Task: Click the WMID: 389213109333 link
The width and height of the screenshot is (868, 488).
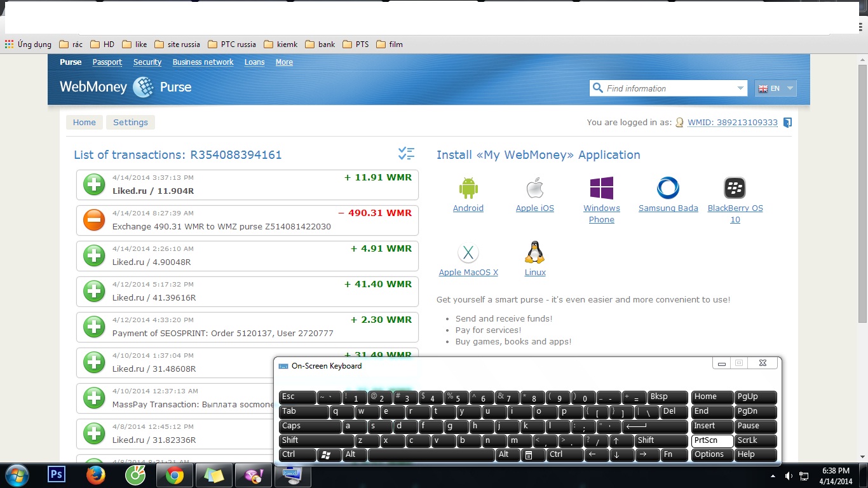Action: point(733,123)
